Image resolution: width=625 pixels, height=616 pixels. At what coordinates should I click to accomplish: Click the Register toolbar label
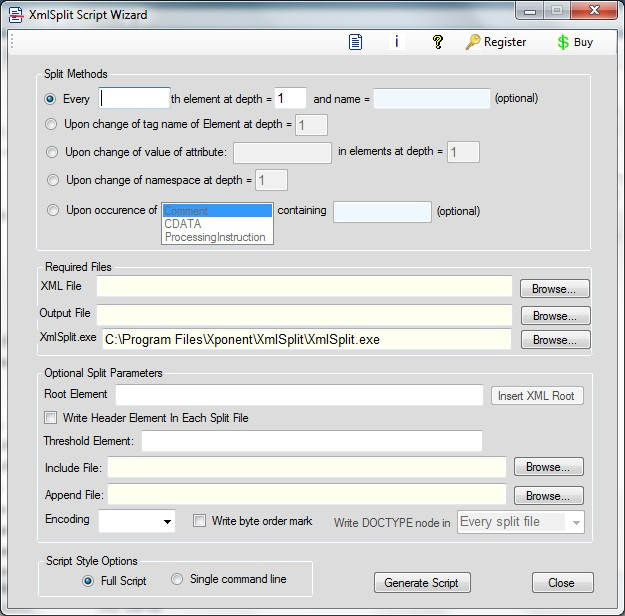pos(505,42)
